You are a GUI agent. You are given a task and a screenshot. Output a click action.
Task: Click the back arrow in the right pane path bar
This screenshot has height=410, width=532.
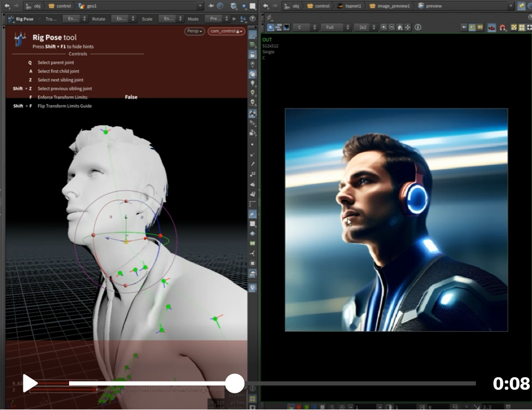(266, 6)
